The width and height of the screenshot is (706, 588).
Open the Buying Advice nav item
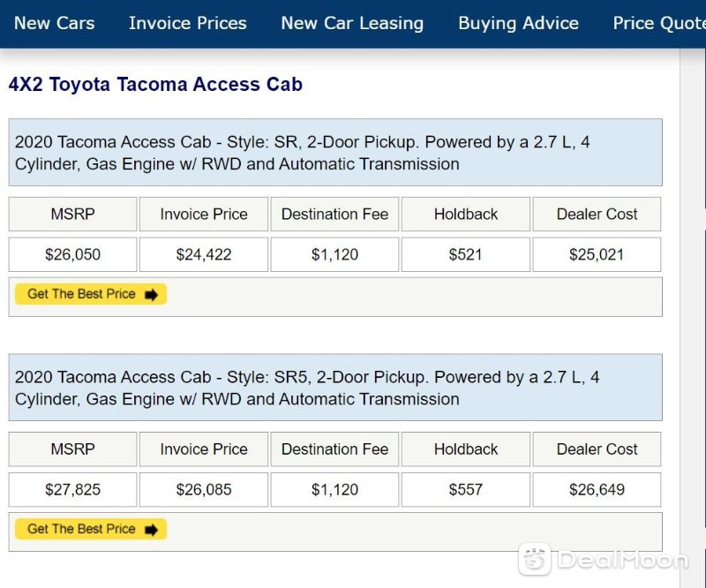(518, 23)
